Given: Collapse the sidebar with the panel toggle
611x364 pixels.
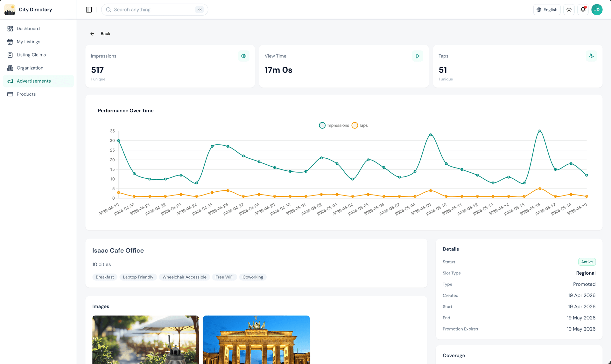Looking at the screenshot, I should [x=88, y=10].
